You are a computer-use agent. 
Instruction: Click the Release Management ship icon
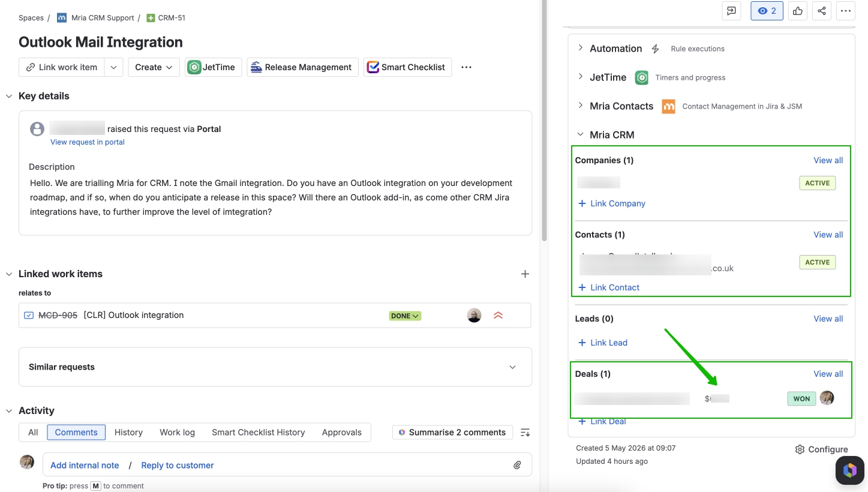[x=256, y=67]
